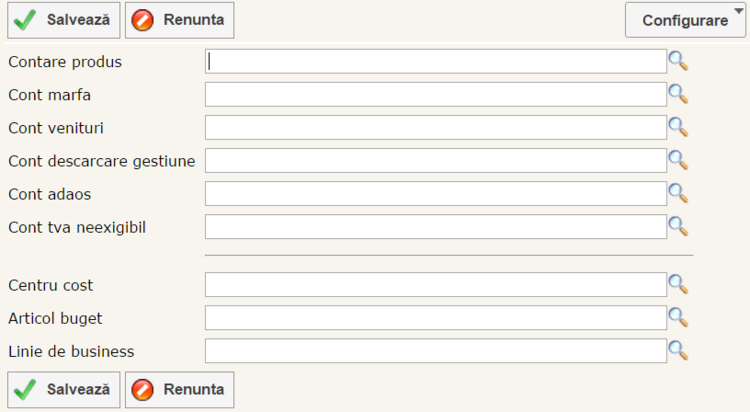Click into the Linie de business field
Viewport: 750px width, 412px height.
click(x=435, y=350)
